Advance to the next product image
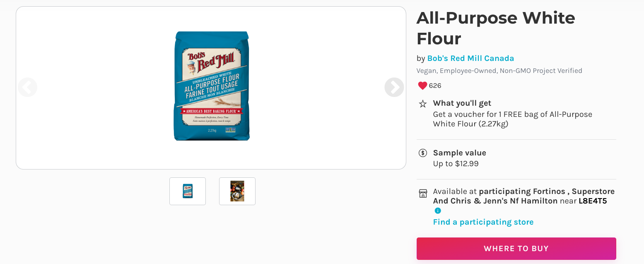Screen dimensions: 644x264 (x=394, y=87)
